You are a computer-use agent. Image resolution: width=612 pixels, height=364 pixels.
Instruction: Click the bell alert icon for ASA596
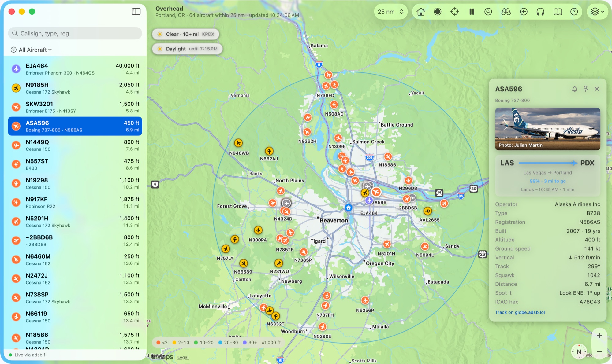tap(574, 89)
